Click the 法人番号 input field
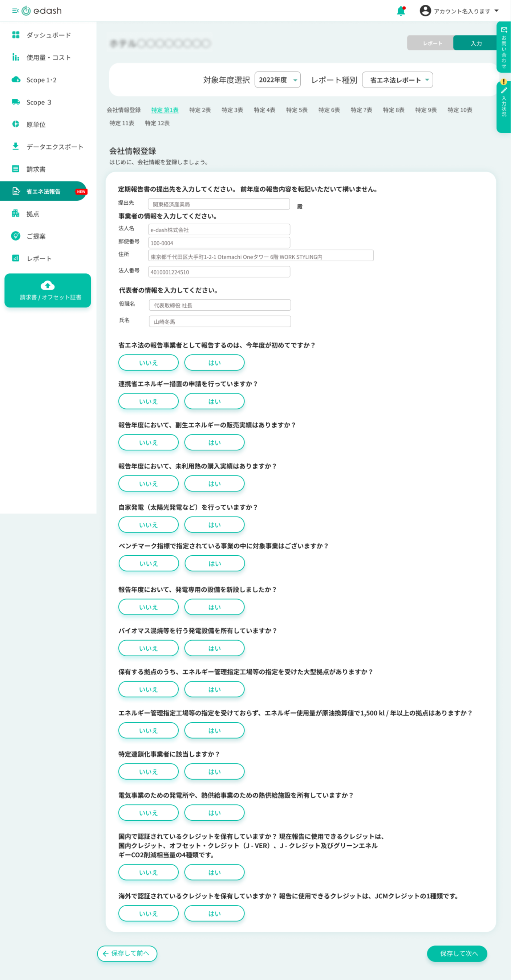The height and width of the screenshot is (980, 511). tap(219, 271)
